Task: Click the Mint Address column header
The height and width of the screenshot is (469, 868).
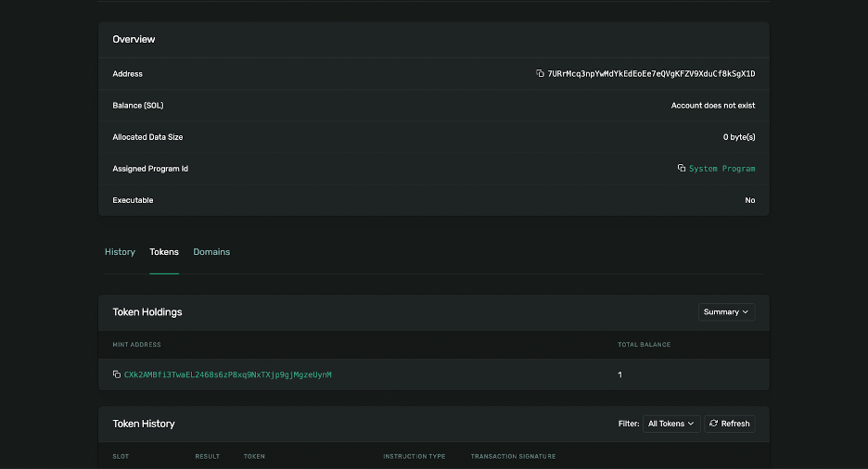Action: [x=136, y=345]
